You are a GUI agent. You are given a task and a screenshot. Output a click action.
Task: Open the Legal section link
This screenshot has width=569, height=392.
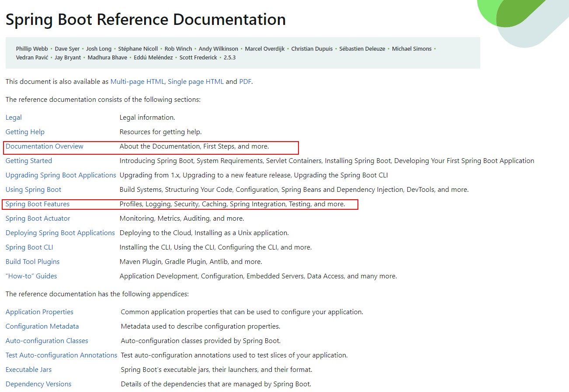[14, 118]
